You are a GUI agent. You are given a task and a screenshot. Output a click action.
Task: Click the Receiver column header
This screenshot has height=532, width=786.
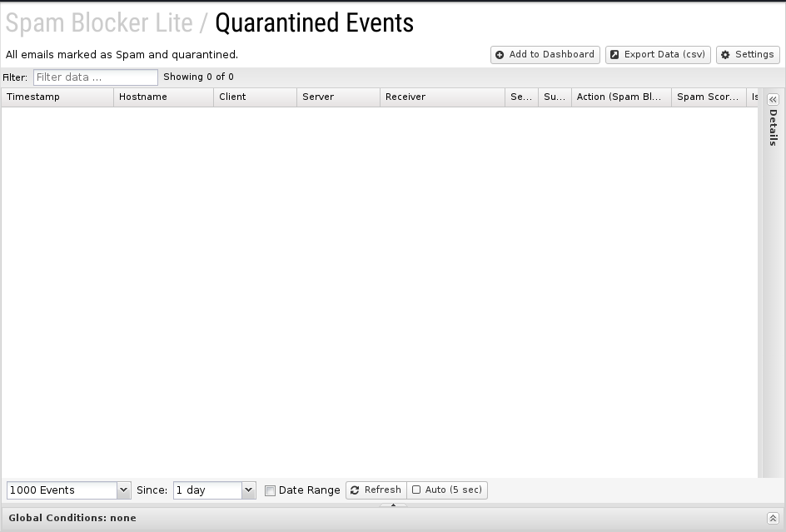(x=443, y=97)
